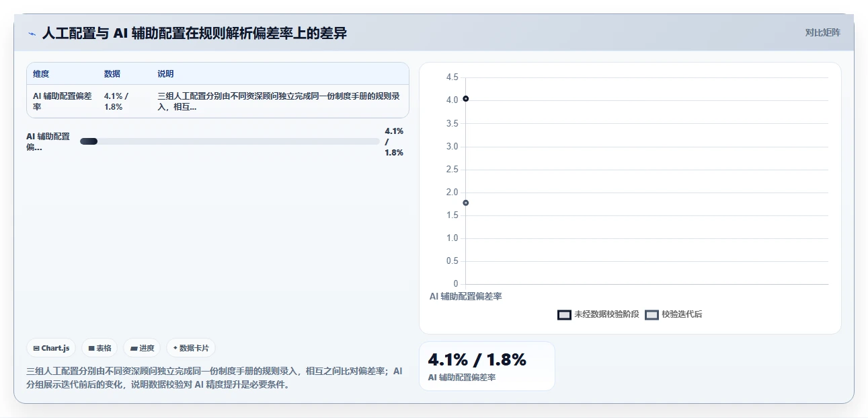
Task: Click the table cell AI 辅助配置偏差率
Action: [63, 101]
